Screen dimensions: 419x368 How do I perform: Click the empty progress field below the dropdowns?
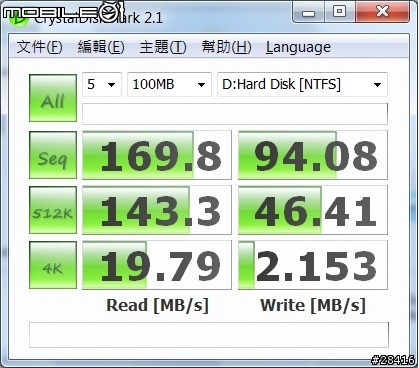[x=235, y=114]
